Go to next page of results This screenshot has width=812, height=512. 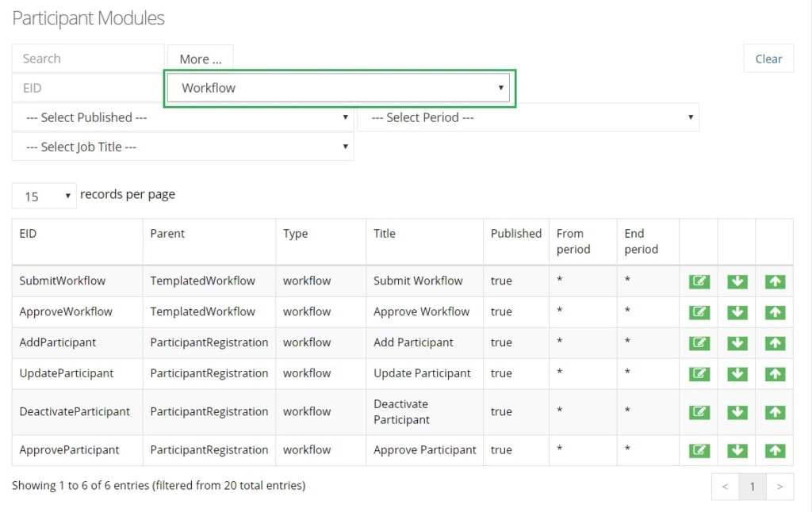coord(779,487)
